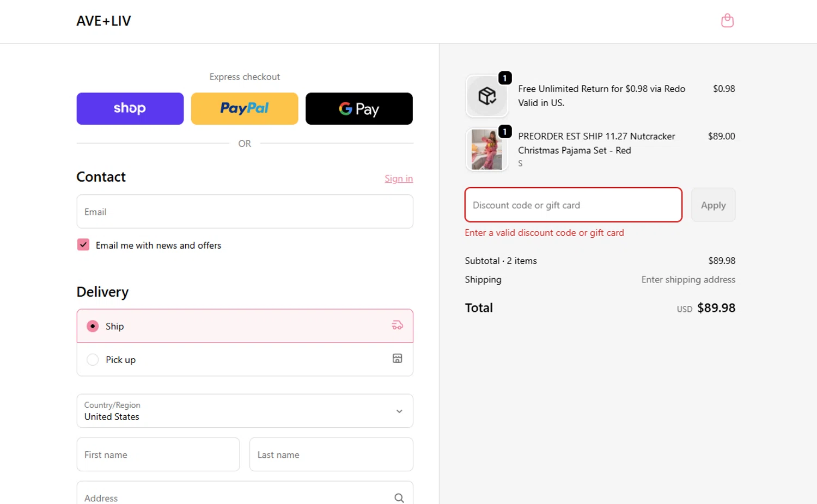Click the Total label in order summary
Screen dimensions: 817x504
click(x=479, y=308)
